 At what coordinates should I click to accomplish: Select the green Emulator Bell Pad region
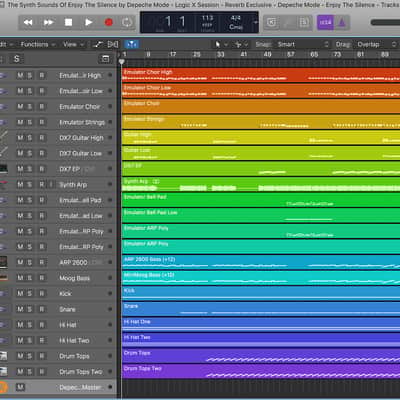tap(261, 200)
